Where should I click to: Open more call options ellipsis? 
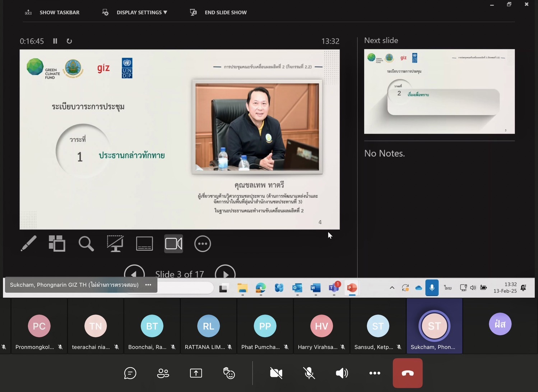pos(375,373)
